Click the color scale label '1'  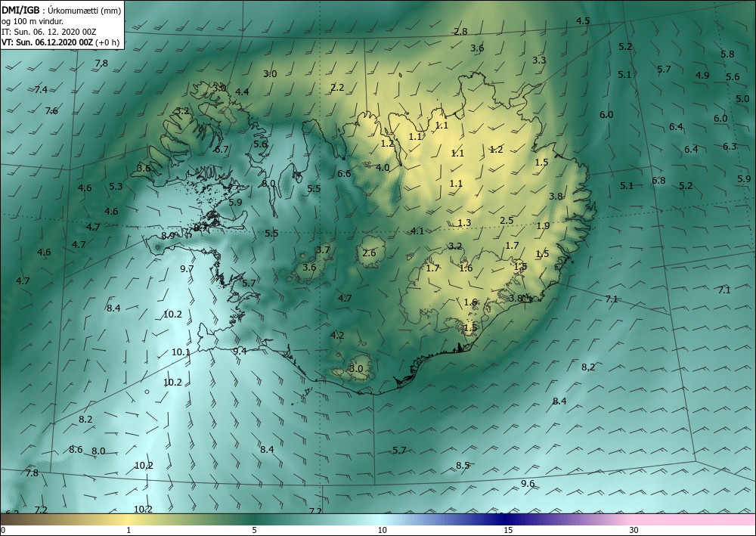coord(129,530)
